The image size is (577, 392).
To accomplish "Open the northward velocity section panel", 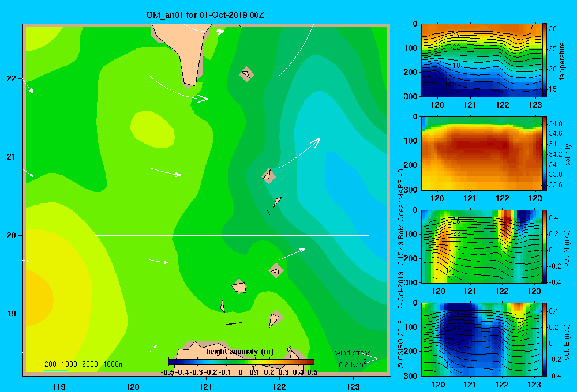I will (x=481, y=246).
